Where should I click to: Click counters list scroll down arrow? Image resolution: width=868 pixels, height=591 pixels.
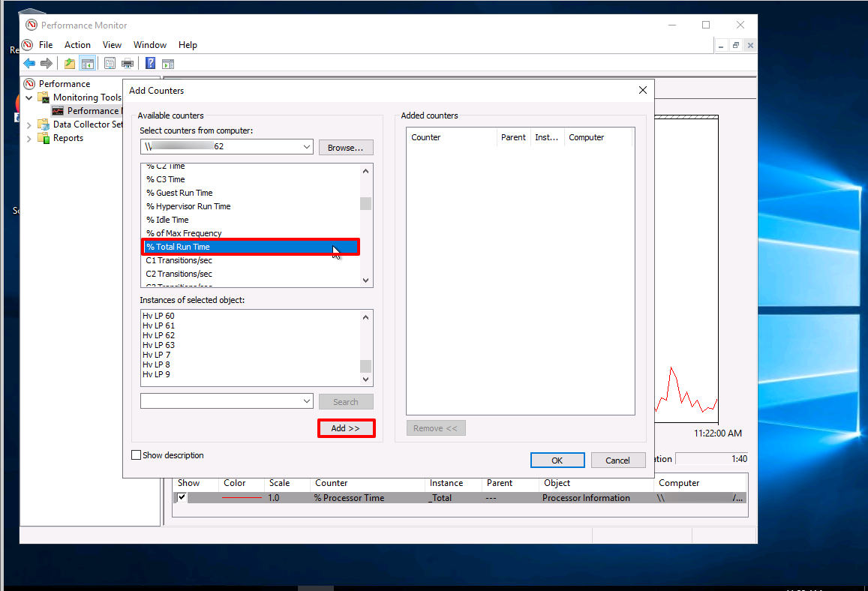coord(365,280)
